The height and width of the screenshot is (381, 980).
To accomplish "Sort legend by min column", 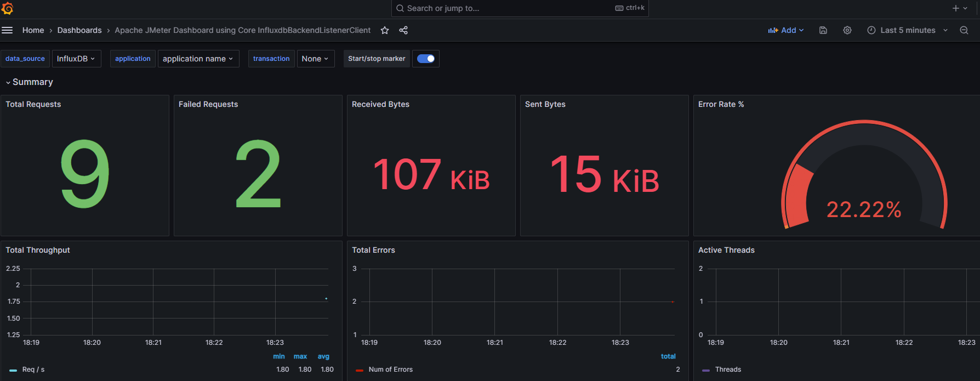I will 279,356.
